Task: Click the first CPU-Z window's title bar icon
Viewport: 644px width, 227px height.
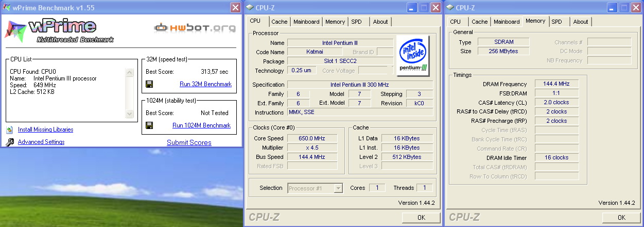Action: coord(250,7)
